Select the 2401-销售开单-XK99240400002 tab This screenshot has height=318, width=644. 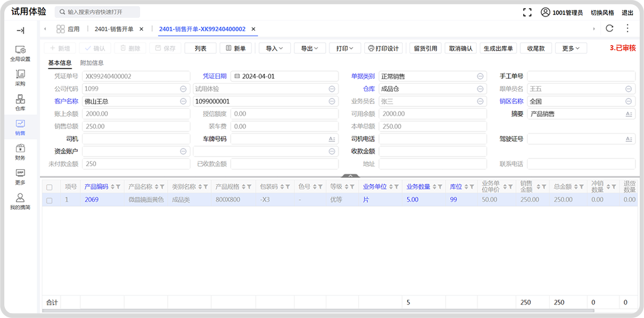(202, 29)
